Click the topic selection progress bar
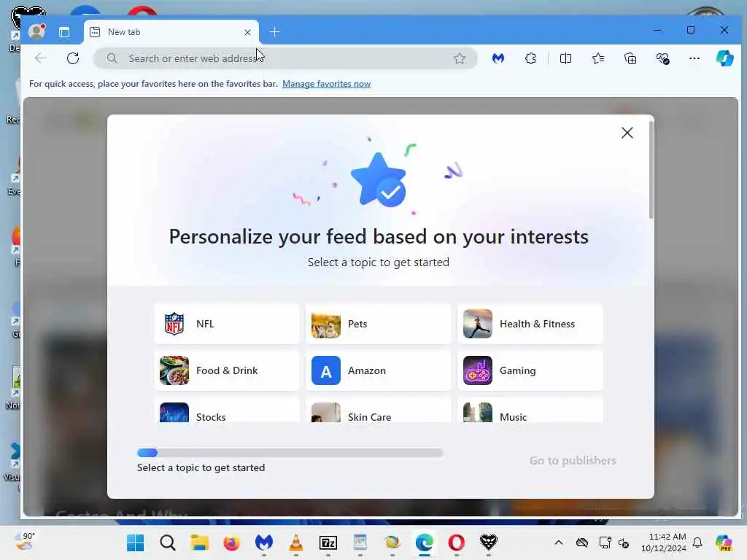The height and width of the screenshot is (560, 747). point(290,453)
